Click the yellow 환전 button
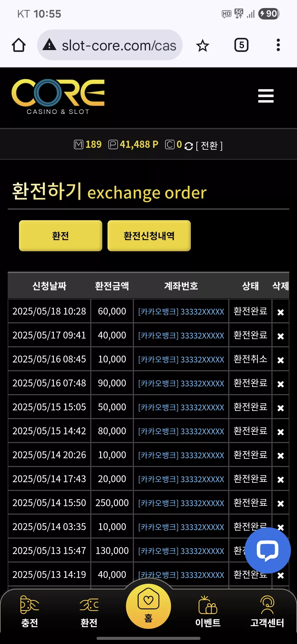 [61, 236]
